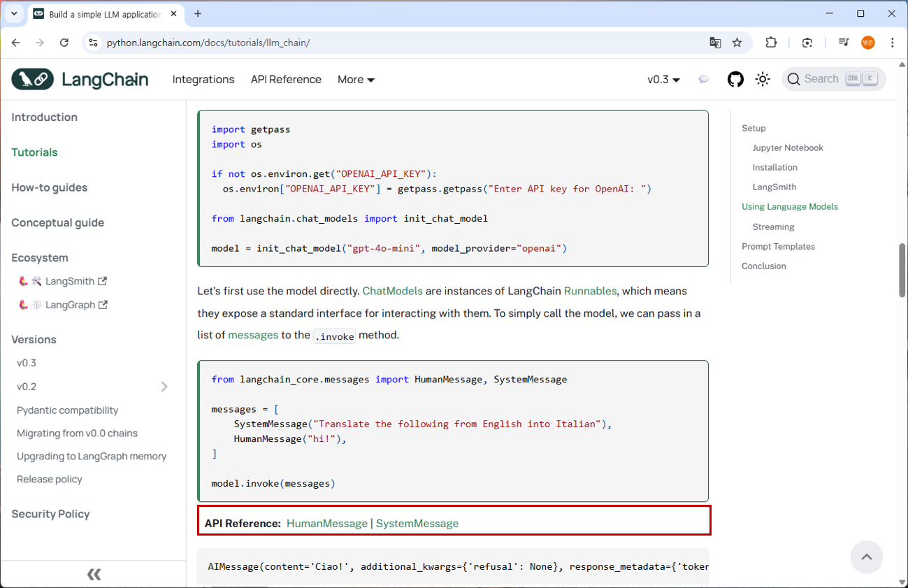Image resolution: width=908 pixels, height=588 pixels.
Task: Click the URL in the address bar
Action: 208,43
